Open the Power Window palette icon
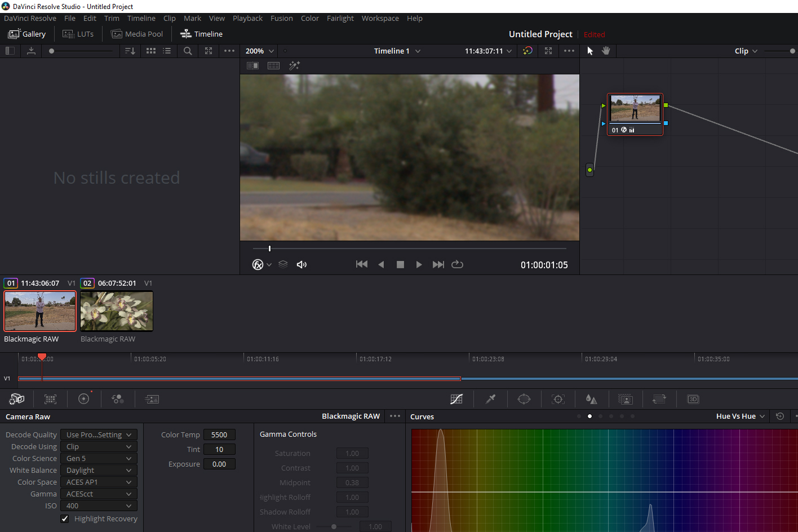This screenshot has height=532, width=798. point(524,399)
